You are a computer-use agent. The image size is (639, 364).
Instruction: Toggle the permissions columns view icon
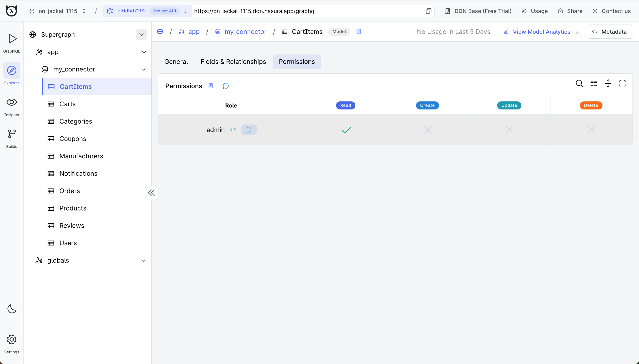(594, 83)
